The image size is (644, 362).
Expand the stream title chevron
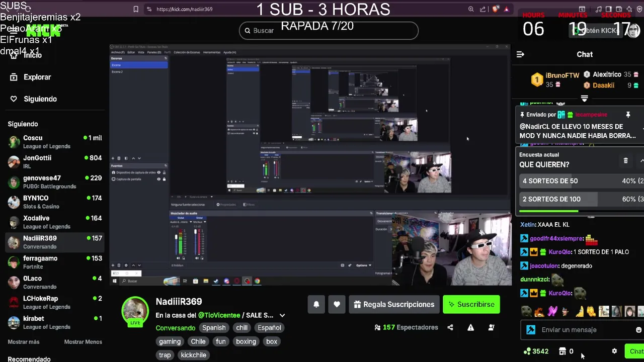click(282, 315)
